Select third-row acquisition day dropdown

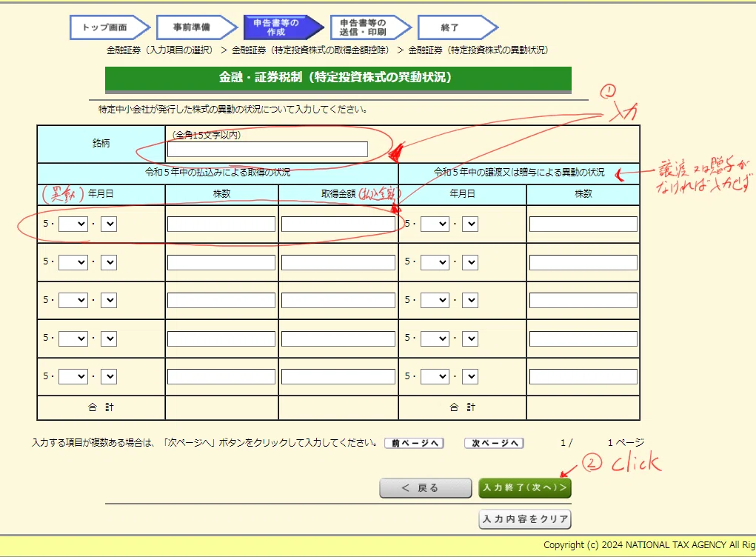click(x=109, y=301)
